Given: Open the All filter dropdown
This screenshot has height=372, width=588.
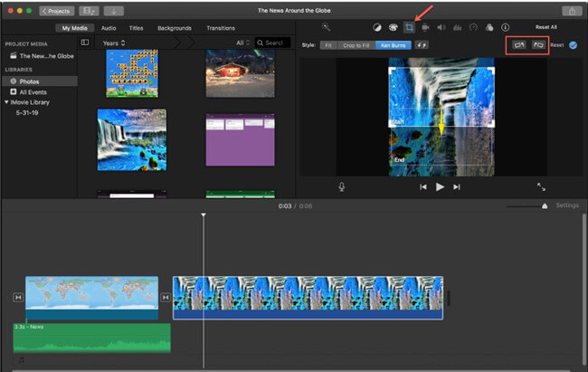Looking at the screenshot, I should (242, 43).
